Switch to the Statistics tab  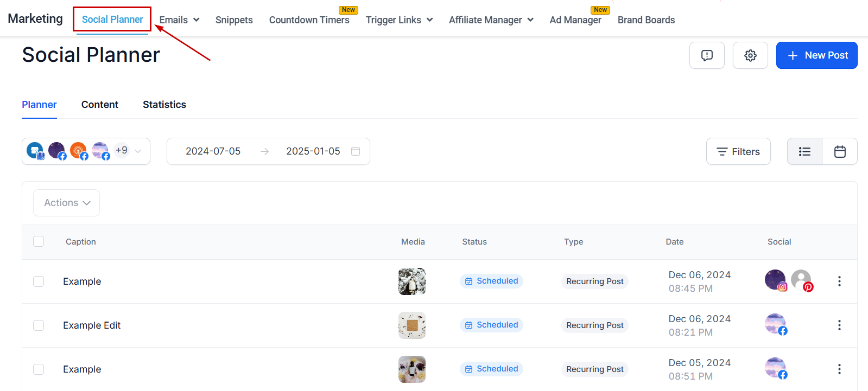pyautogui.click(x=164, y=105)
